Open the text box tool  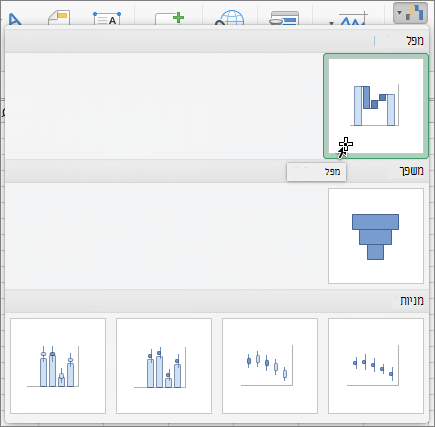107,19
